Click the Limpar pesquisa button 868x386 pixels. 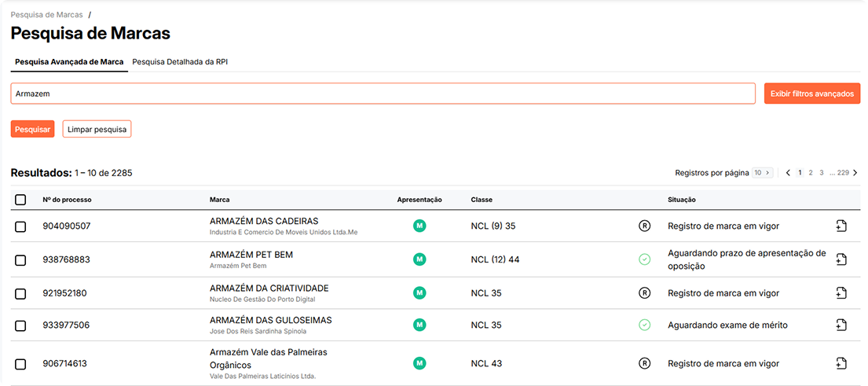coord(97,129)
